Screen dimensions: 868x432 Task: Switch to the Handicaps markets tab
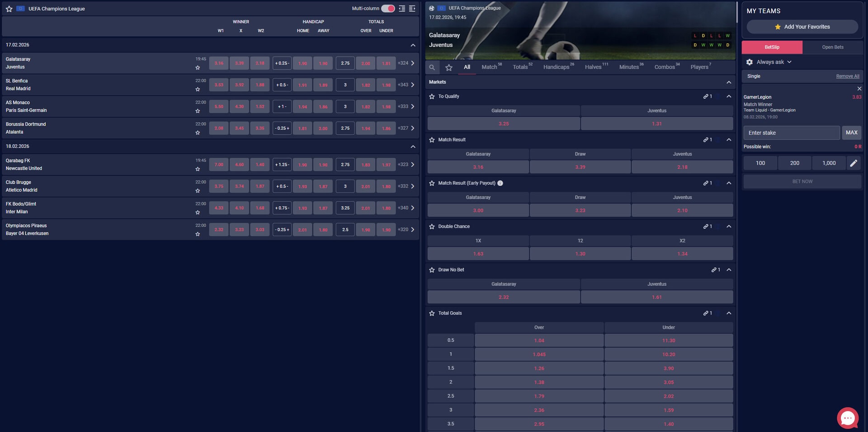point(559,67)
